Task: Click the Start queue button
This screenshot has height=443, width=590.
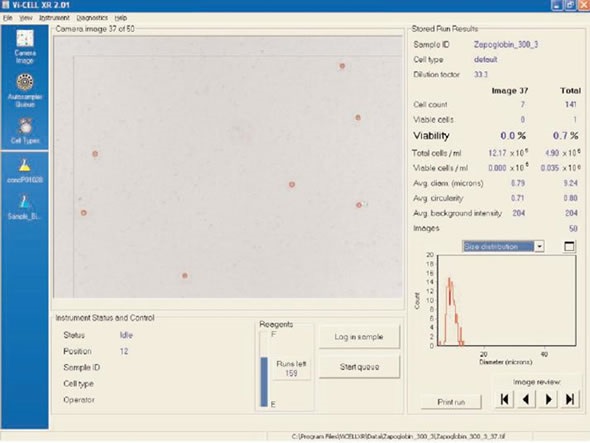Action: 359,367
